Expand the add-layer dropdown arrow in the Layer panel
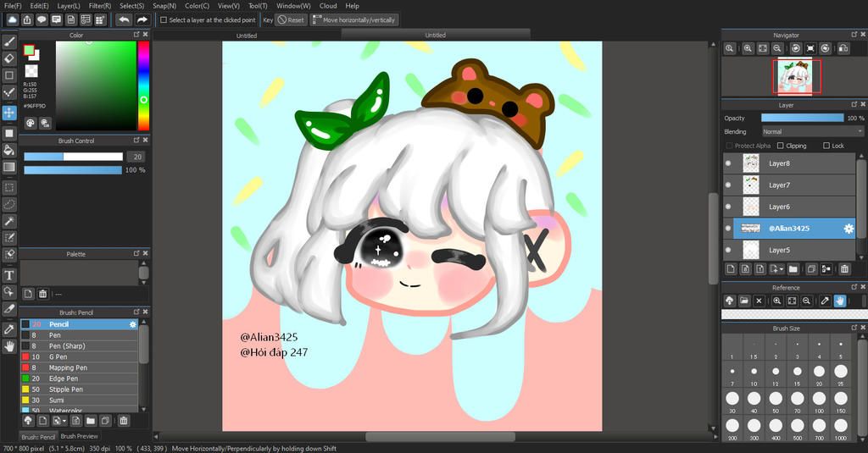This screenshot has width=868, height=453. (x=780, y=269)
